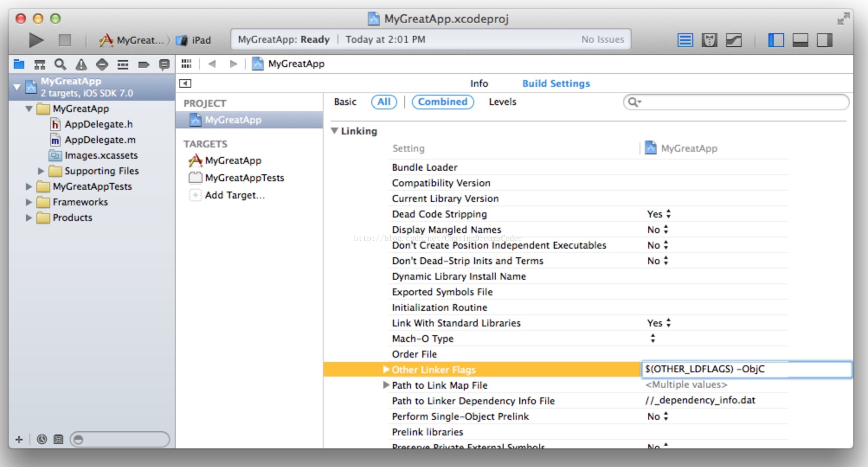Expand the Supporting Files folder
The height and width of the screenshot is (467, 868).
click(41, 171)
